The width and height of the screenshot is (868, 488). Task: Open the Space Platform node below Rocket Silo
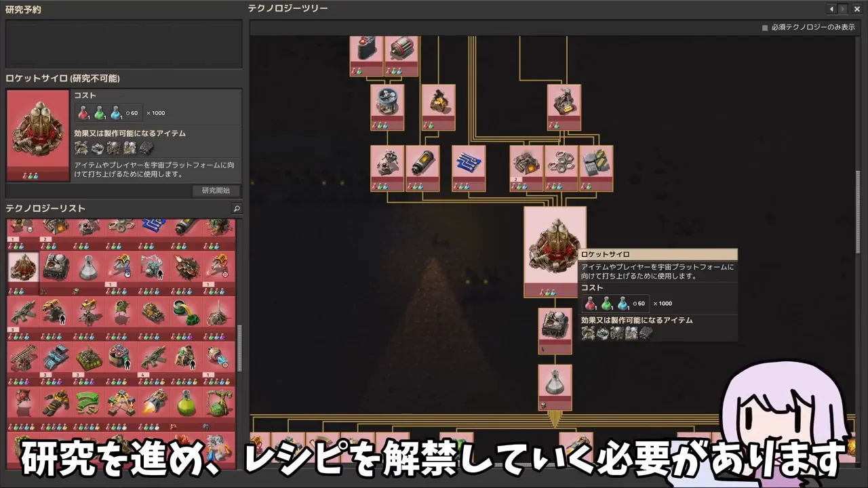pyautogui.click(x=555, y=331)
